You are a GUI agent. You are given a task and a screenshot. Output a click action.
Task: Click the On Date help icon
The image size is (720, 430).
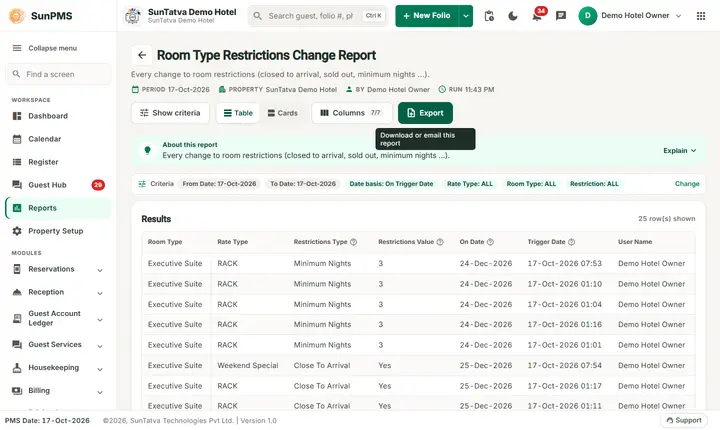click(x=490, y=242)
